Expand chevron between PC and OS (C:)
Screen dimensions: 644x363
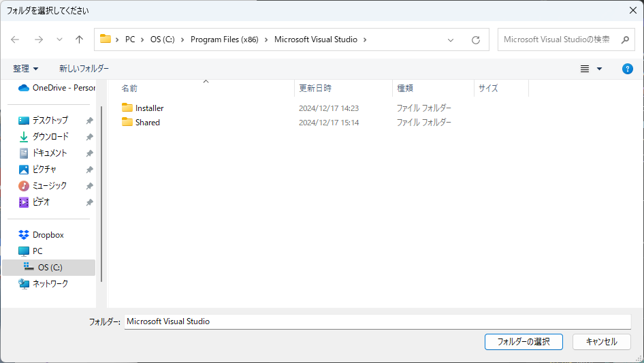pyautogui.click(x=142, y=40)
